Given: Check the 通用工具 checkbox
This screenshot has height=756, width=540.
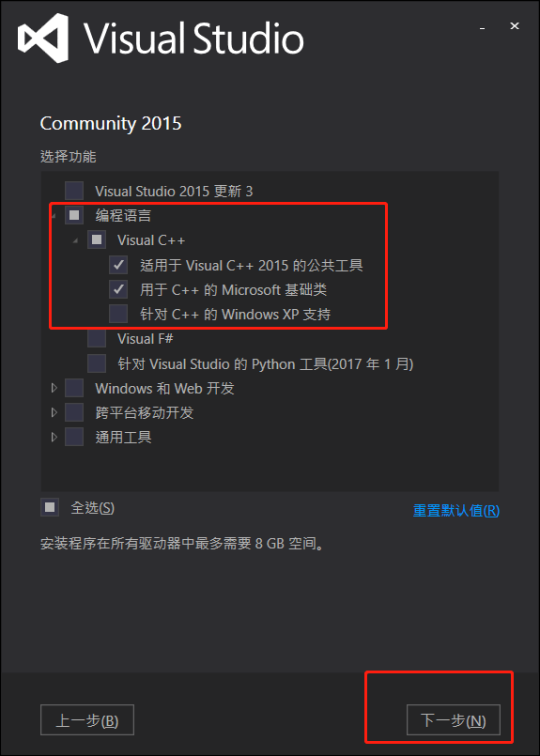Looking at the screenshot, I should click(x=74, y=437).
